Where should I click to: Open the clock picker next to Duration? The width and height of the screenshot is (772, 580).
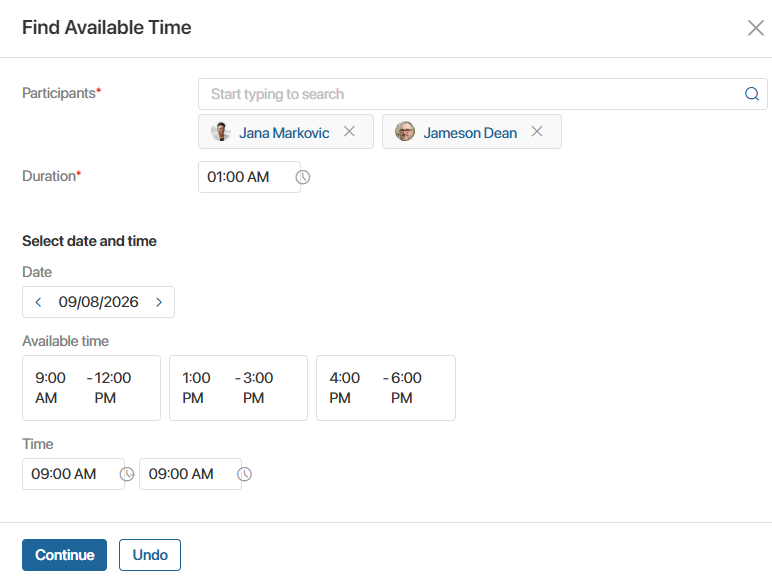point(302,177)
